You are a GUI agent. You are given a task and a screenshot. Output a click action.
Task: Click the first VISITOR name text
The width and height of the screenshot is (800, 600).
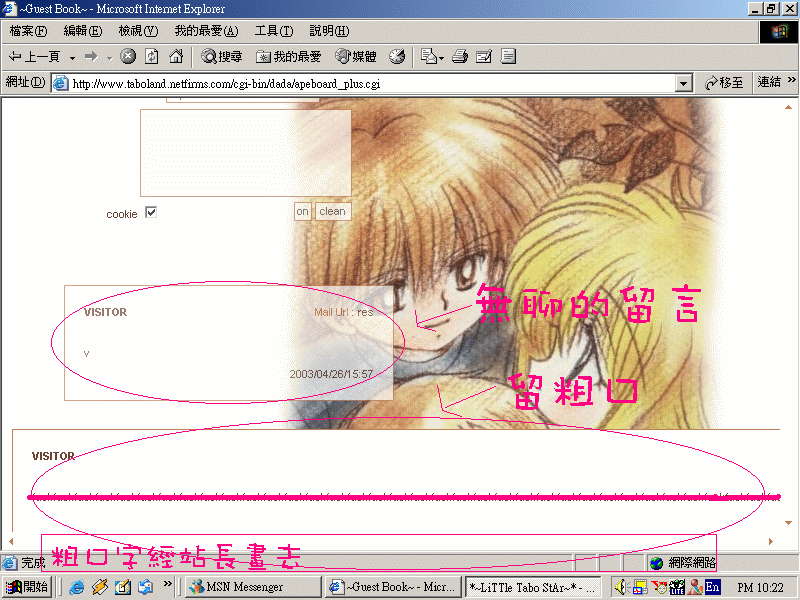click(x=105, y=312)
